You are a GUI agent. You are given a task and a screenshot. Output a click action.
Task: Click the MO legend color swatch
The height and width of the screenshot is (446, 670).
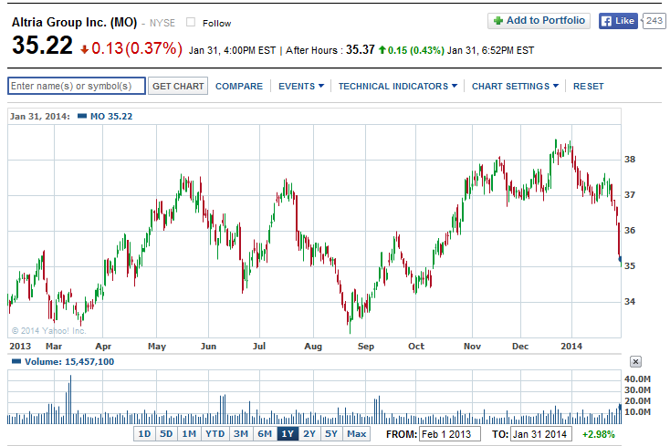(82, 115)
